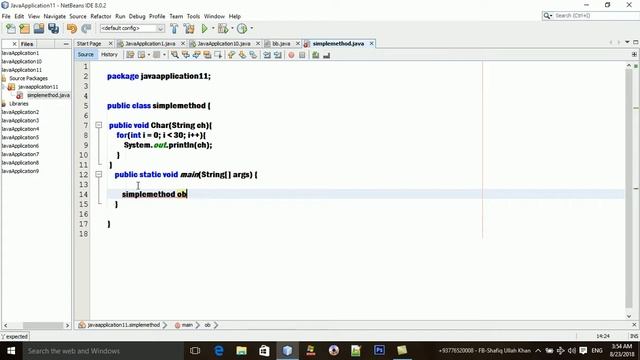This screenshot has width=640, height=360.
Task: Click the Comment editor toolbar icon
Action: pyautogui.click(x=316, y=55)
